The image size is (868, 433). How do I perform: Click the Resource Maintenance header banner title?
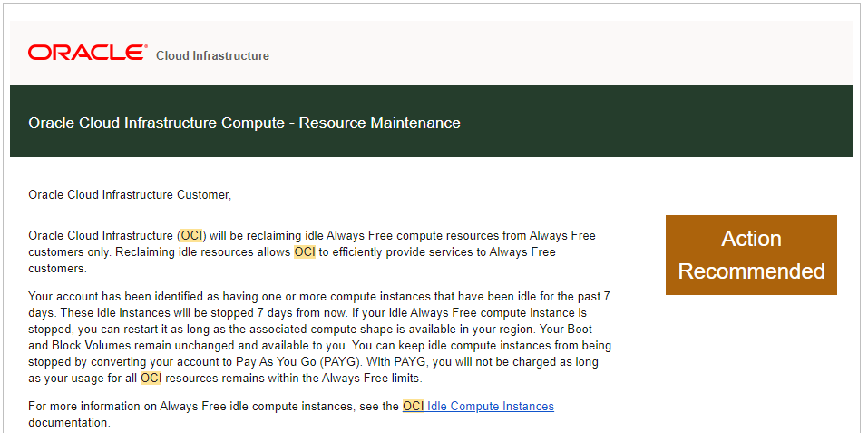[244, 123]
